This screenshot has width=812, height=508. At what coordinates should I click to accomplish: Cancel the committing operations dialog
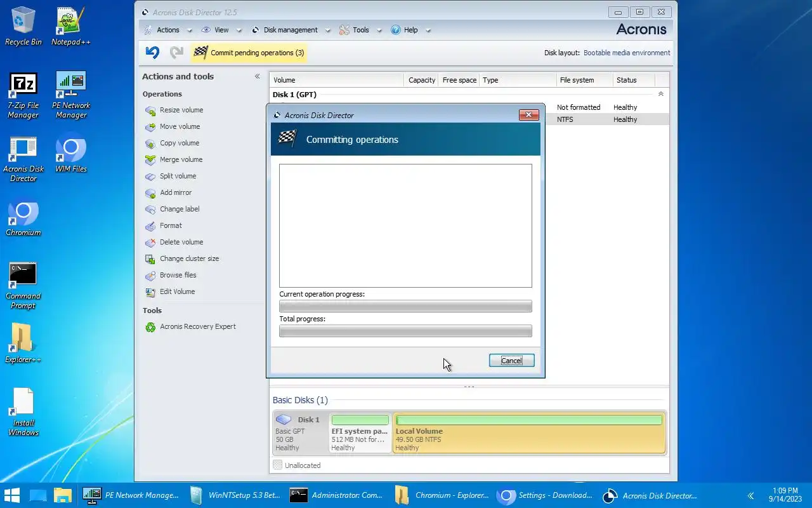click(x=512, y=360)
